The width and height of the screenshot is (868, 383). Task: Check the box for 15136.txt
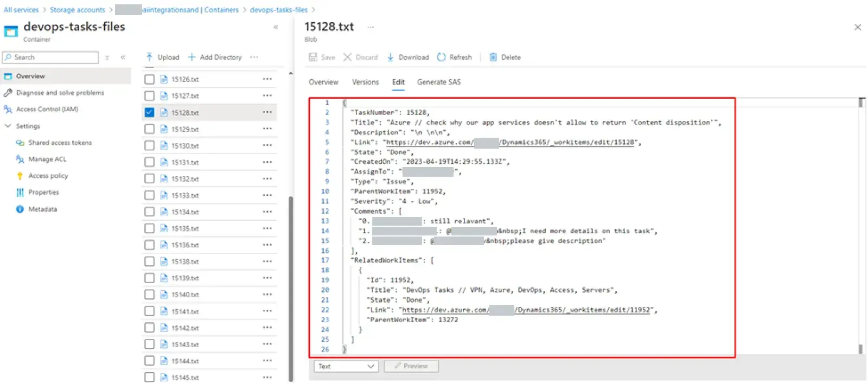click(149, 245)
